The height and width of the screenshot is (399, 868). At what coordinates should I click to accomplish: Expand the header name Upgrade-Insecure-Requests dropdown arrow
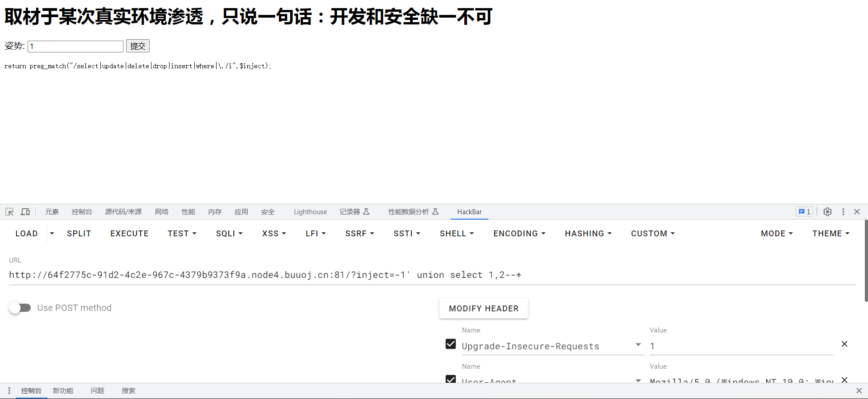[x=638, y=344]
